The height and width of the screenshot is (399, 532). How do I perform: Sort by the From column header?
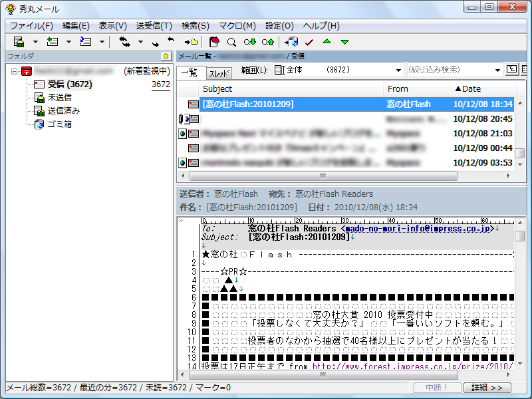417,89
